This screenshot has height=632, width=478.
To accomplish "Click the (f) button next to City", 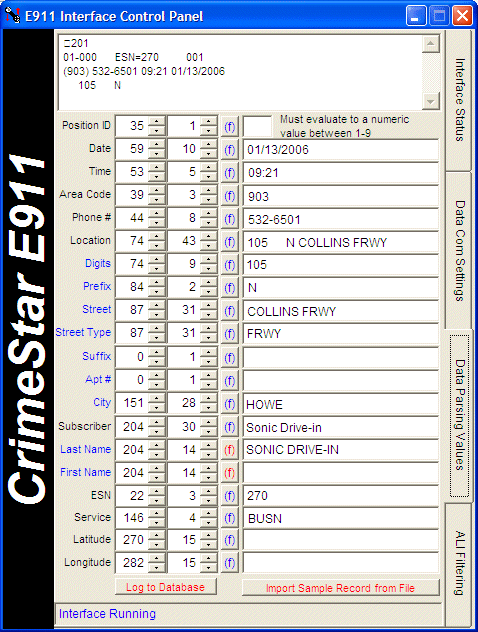I will [229, 403].
